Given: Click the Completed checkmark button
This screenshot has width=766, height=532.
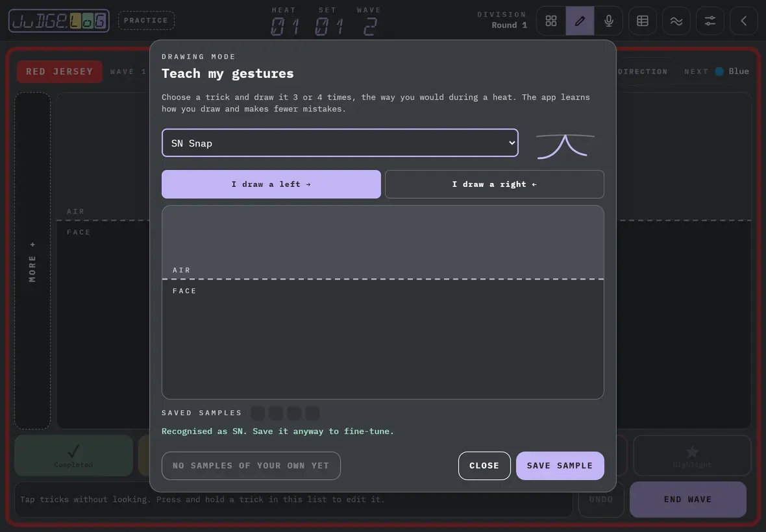Looking at the screenshot, I should [74, 455].
